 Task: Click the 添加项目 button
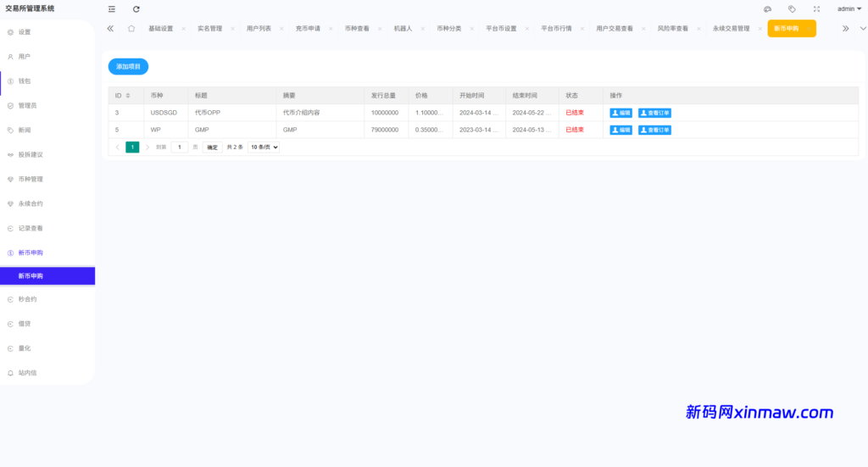point(128,66)
